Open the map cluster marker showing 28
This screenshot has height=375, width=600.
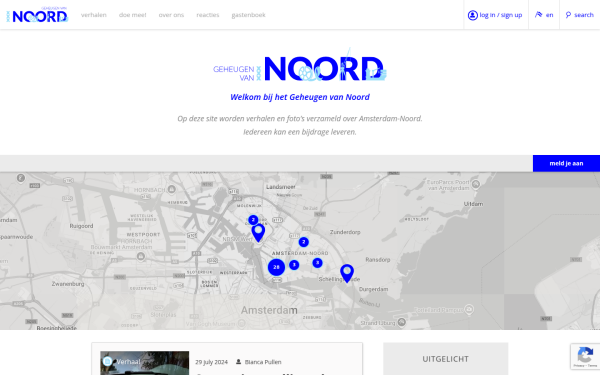pos(276,267)
